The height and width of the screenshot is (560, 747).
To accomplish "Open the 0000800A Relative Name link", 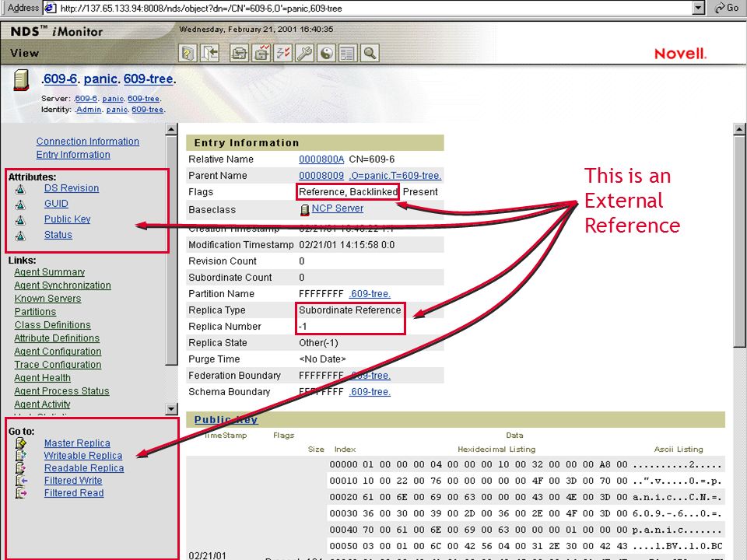I will [321, 159].
